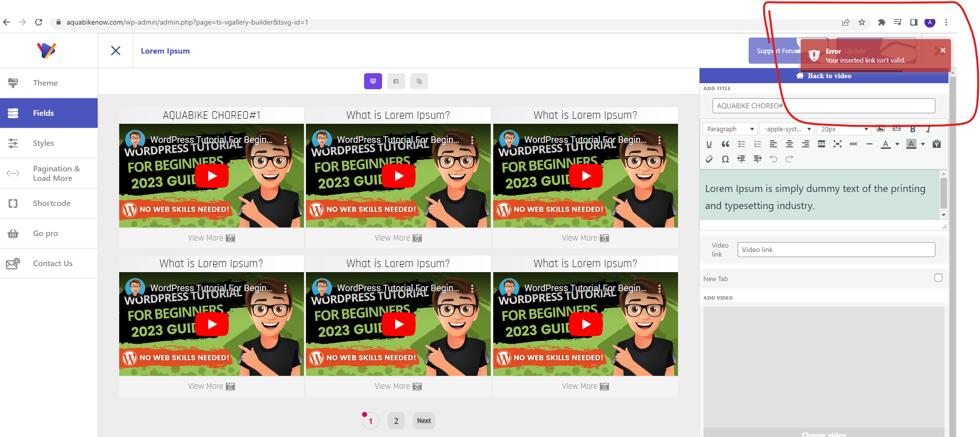This screenshot has height=437, width=980.
Task: Undo the last editor change
Action: click(x=773, y=159)
